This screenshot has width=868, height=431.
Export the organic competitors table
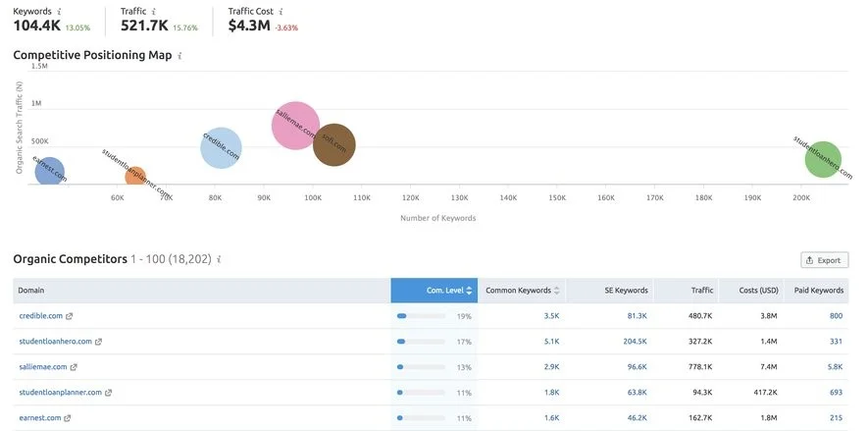(x=824, y=260)
